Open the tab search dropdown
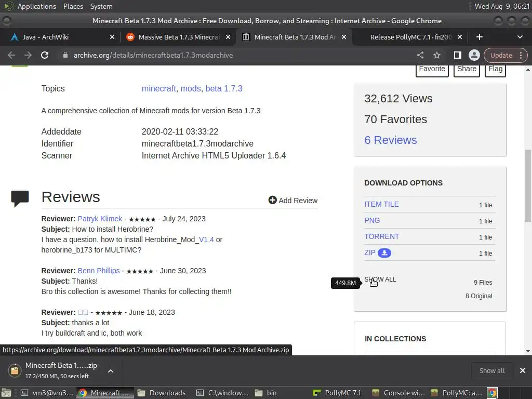The width and height of the screenshot is (532, 399). point(520,37)
